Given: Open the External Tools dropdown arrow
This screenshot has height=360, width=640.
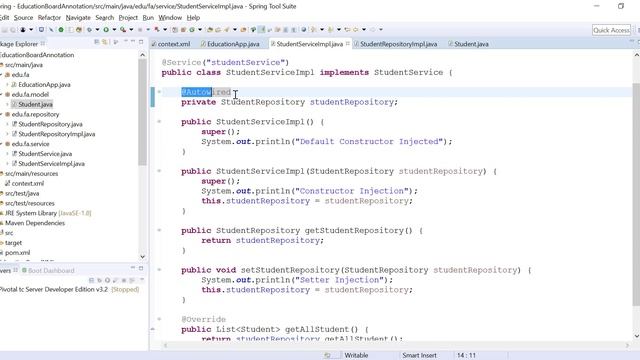Looking at the screenshot, I should point(131,29).
